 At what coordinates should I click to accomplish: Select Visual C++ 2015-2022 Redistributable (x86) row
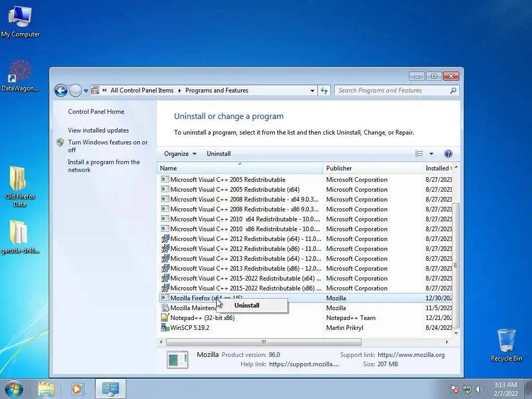305,288
